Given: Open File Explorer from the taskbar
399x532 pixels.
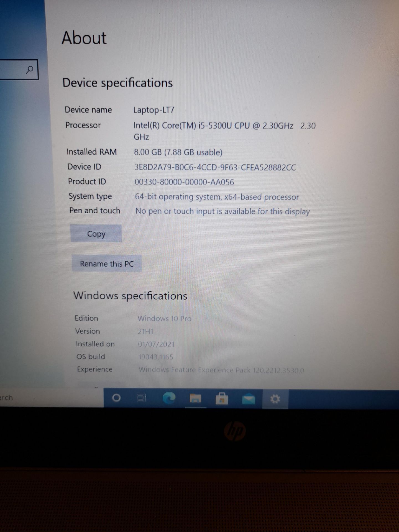Looking at the screenshot, I should (x=195, y=399).
